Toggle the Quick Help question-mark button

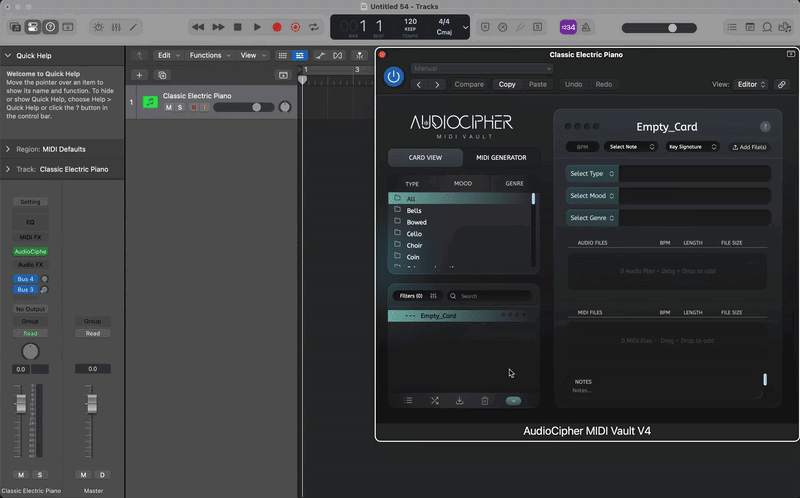pyautogui.click(x=50, y=27)
